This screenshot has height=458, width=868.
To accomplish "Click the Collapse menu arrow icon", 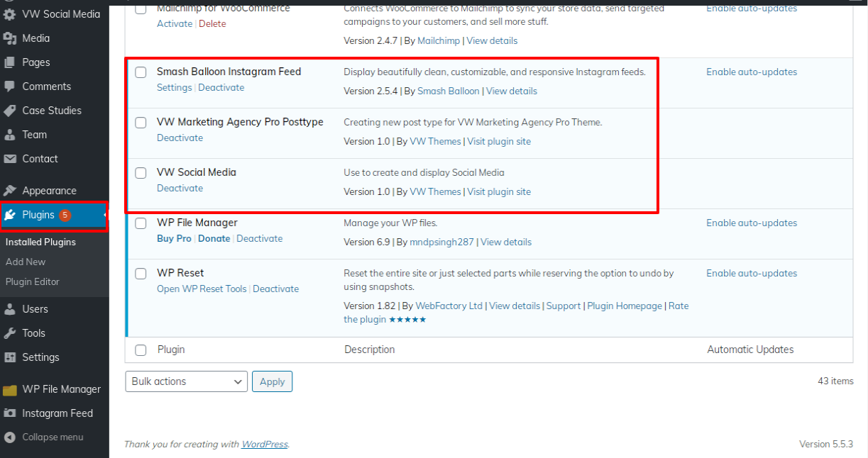I will click(10, 437).
